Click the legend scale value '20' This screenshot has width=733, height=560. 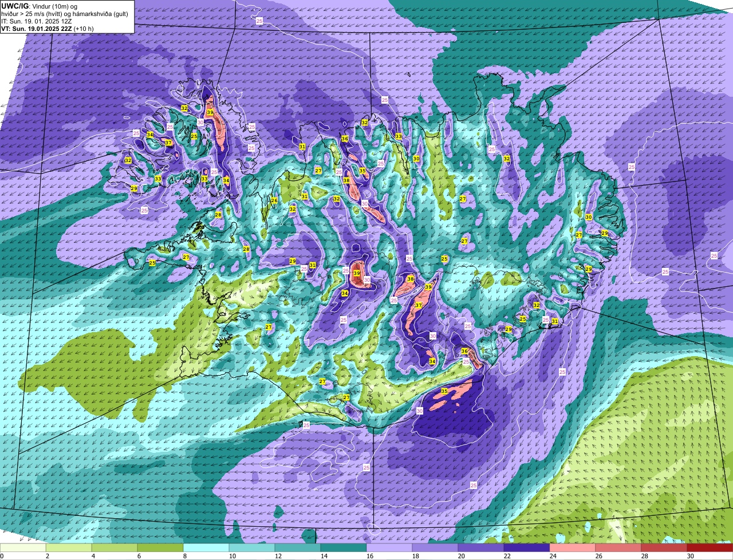pyautogui.click(x=462, y=556)
